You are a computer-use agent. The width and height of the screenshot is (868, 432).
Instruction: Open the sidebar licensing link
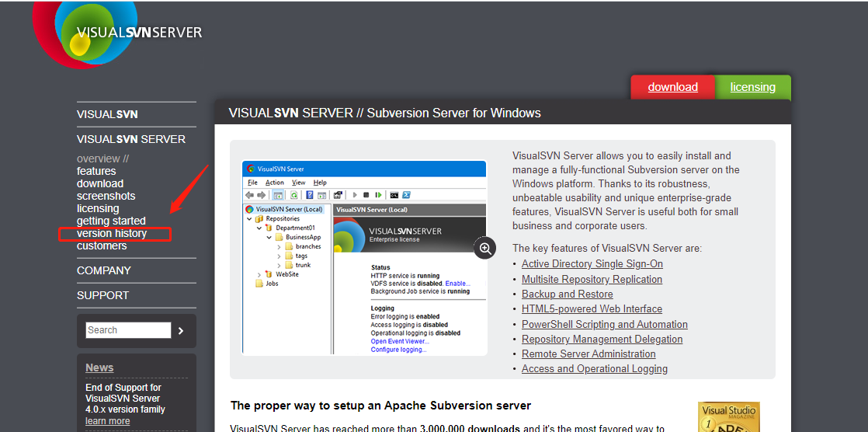pos(98,208)
